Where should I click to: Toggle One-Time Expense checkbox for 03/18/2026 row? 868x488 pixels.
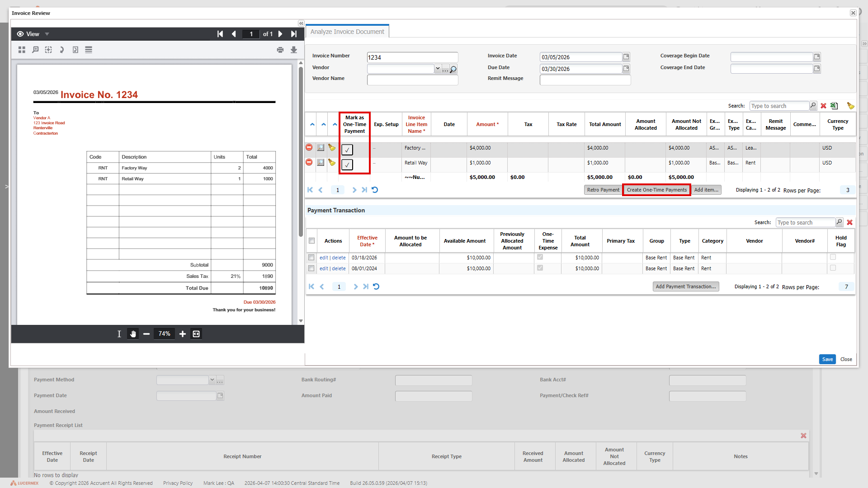tap(540, 257)
